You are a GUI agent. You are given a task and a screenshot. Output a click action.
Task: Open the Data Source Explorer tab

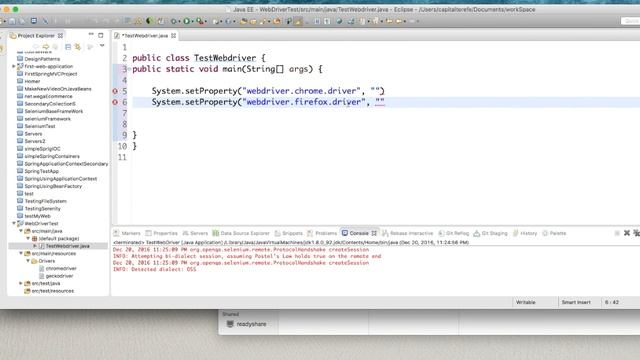point(241,233)
